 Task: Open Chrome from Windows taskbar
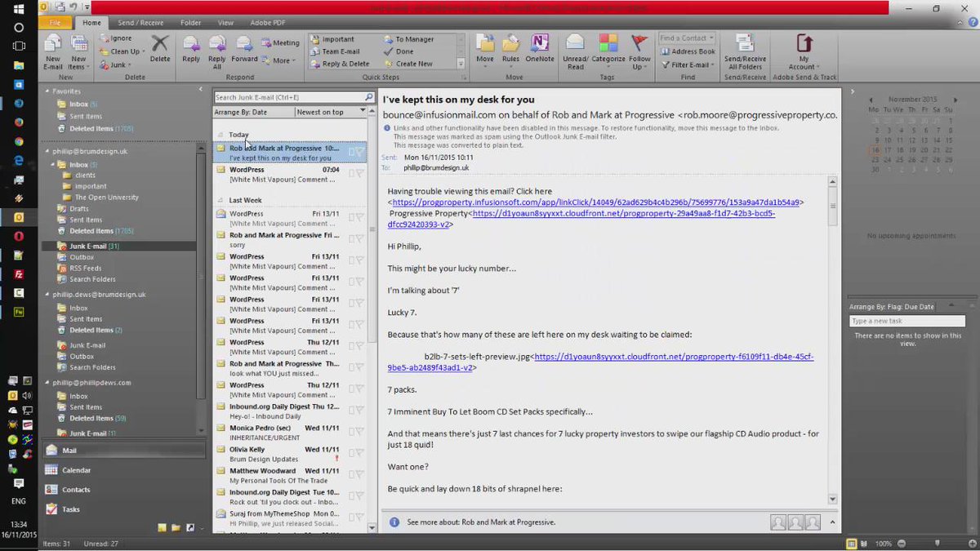(x=19, y=141)
